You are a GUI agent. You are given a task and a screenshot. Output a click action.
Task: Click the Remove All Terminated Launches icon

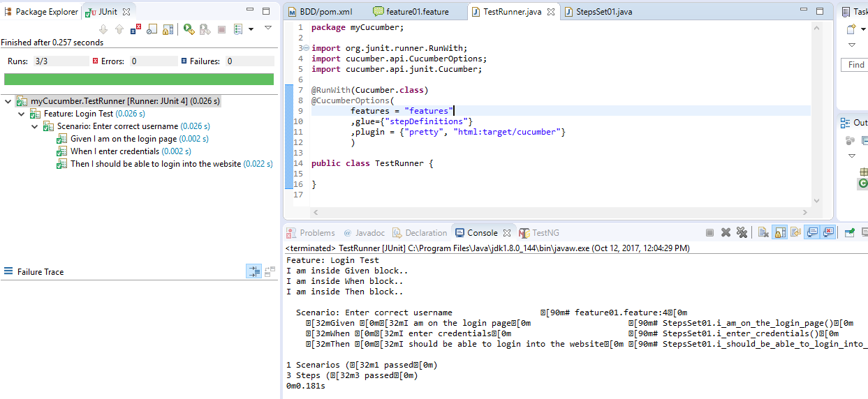[742, 232]
